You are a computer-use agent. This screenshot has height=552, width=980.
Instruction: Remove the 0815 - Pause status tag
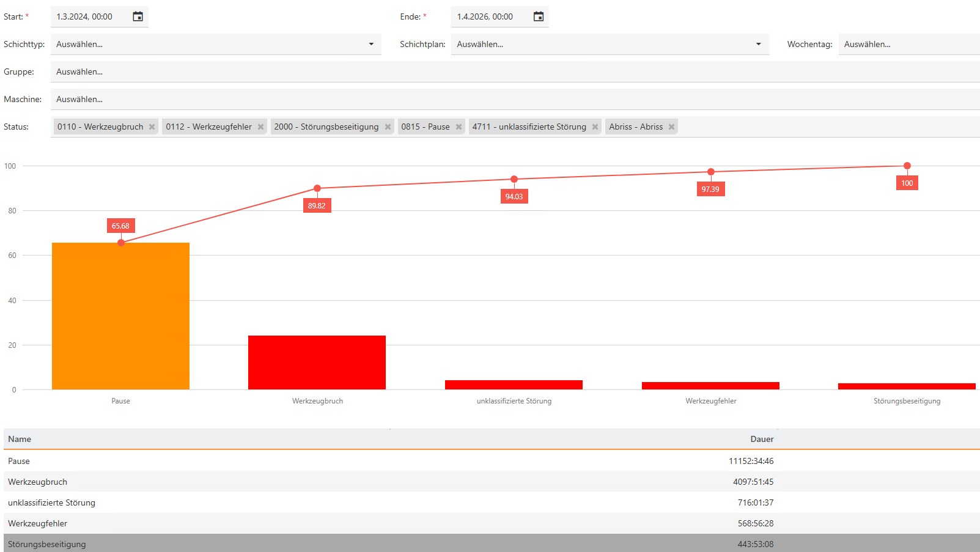click(x=459, y=127)
